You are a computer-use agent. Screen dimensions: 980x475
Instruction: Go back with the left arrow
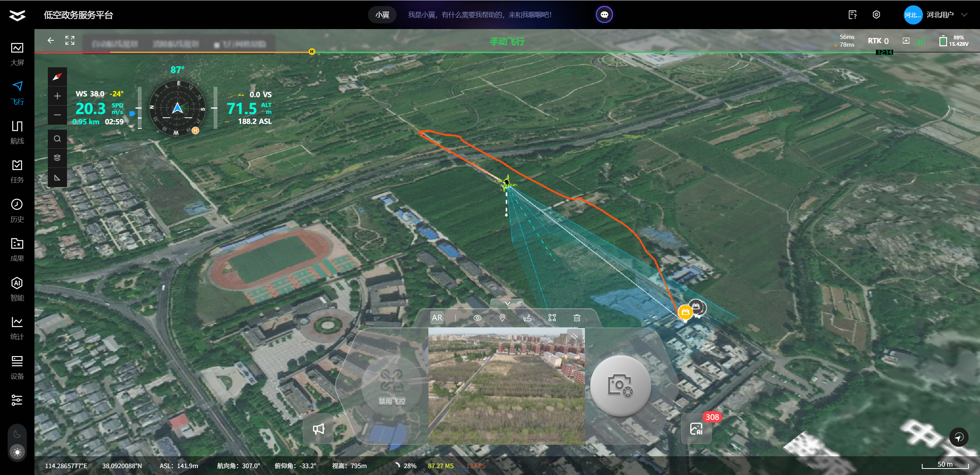(x=51, y=40)
